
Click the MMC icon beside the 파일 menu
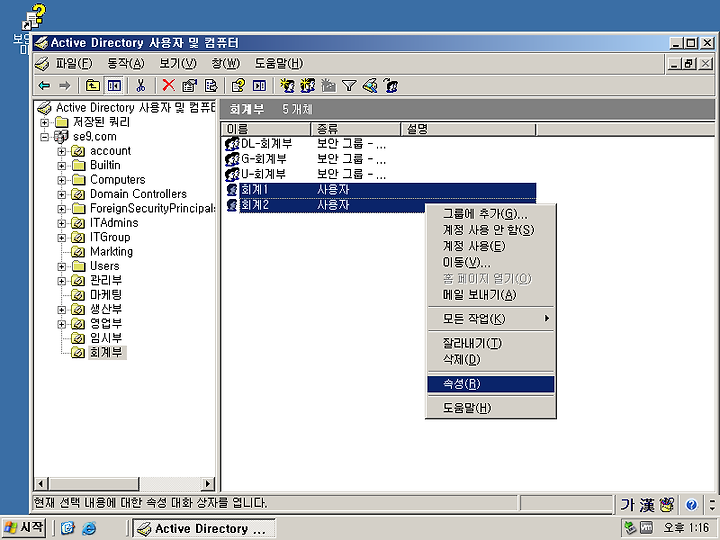click(42, 64)
